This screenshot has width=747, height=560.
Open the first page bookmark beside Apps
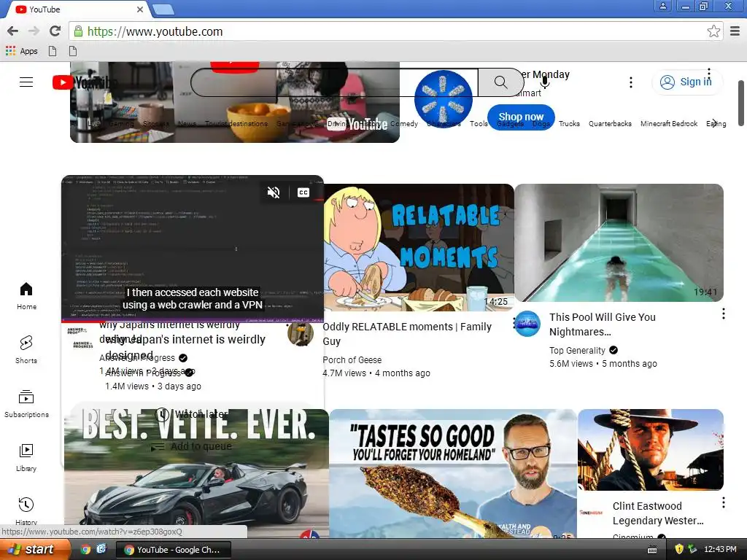point(53,51)
